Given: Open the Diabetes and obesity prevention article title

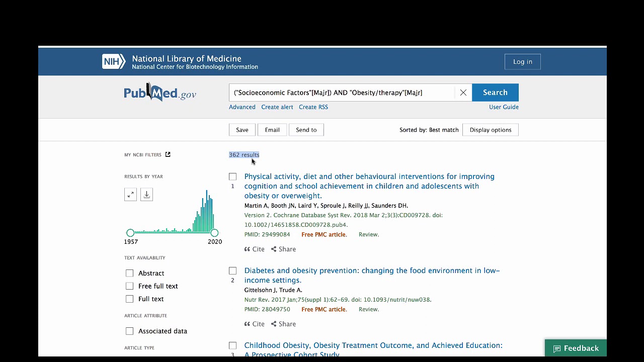Looking at the screenshot, I should [x=372, y=276].
